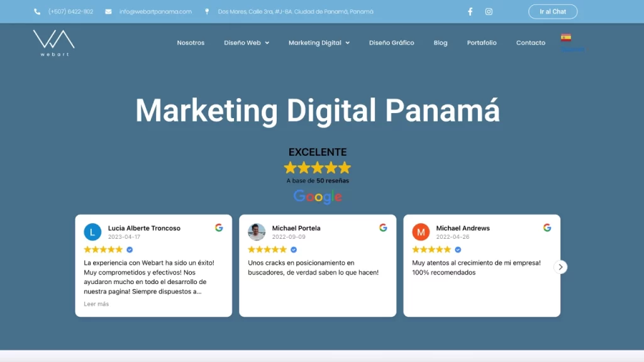
Task: Click verified badge on Lucia's review
Action: coord(130,250)
